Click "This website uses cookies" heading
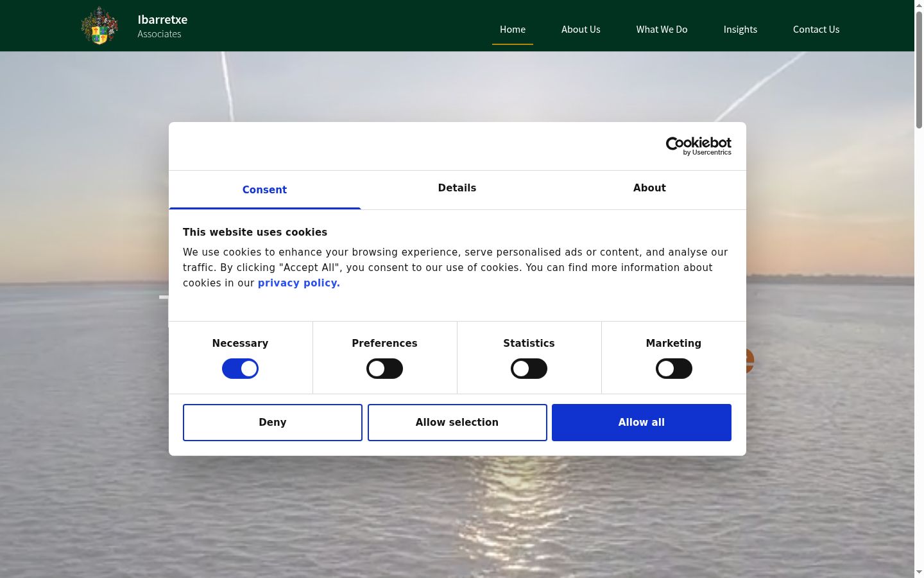 click(x=255, y=232)
